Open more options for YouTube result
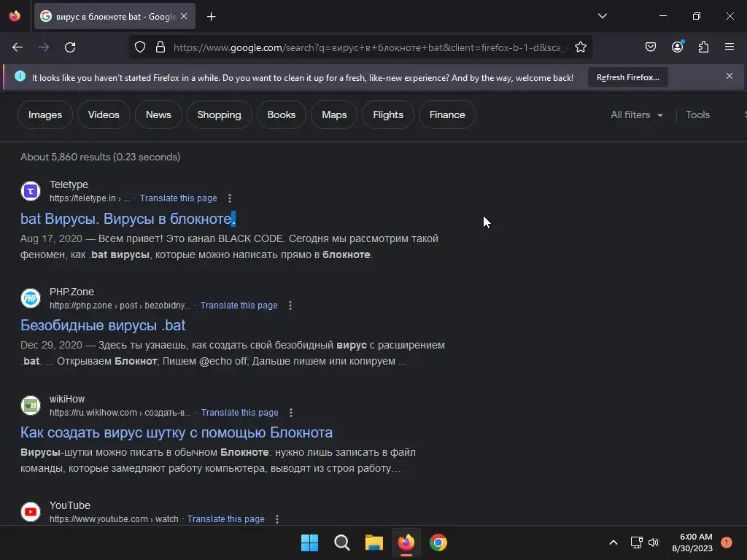The height and width of the screenshot is (560, 747). tap(277, 519)
